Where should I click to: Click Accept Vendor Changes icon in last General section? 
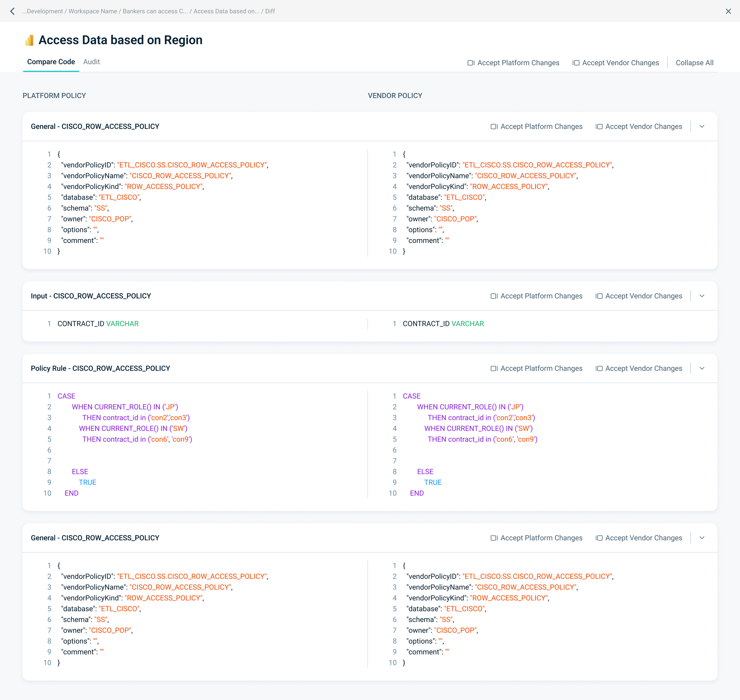tap(599, 538)
